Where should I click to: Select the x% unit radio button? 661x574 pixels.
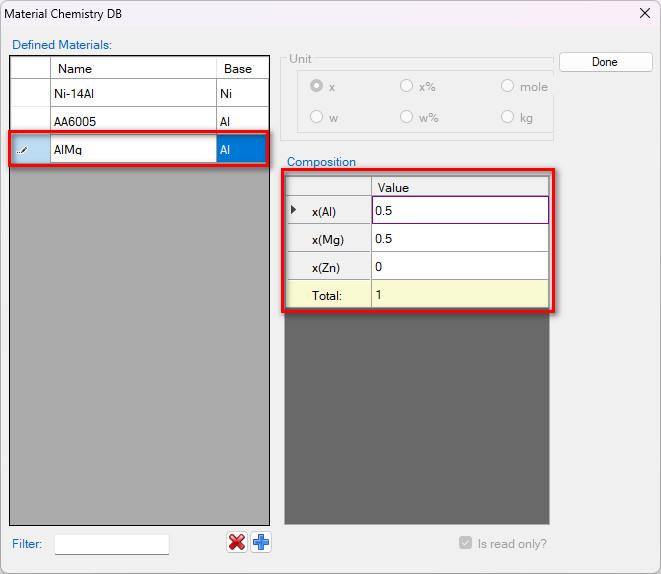coord(406,87)
